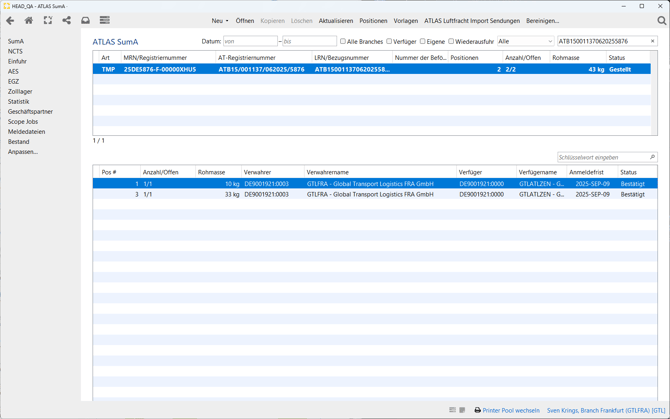
Task: Click Aktualisieren to refresh
Action: pos(336,21)
